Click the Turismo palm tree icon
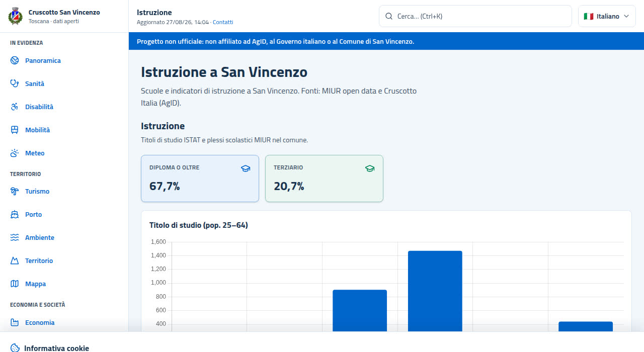Viewport: 644px width, 352px height. click(15, 192)
